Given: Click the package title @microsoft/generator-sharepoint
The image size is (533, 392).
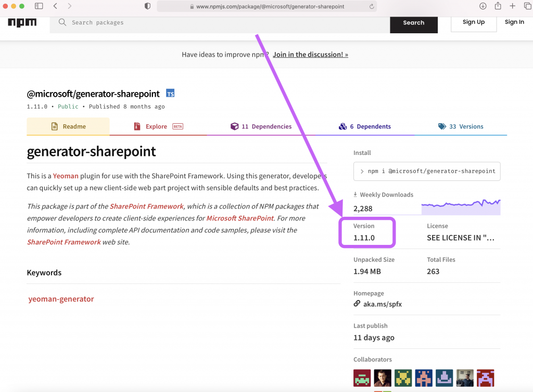Looking at the screenshot, I should coord(93,94).
